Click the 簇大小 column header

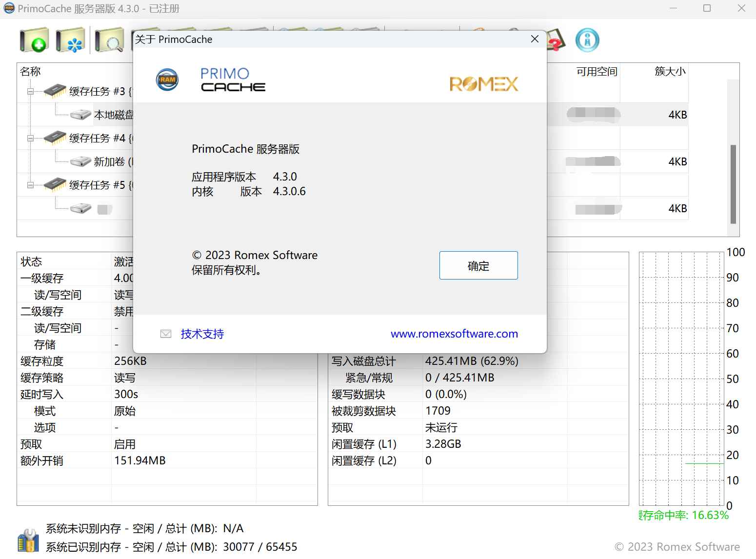pyautogui.click(x=670, y=71)
